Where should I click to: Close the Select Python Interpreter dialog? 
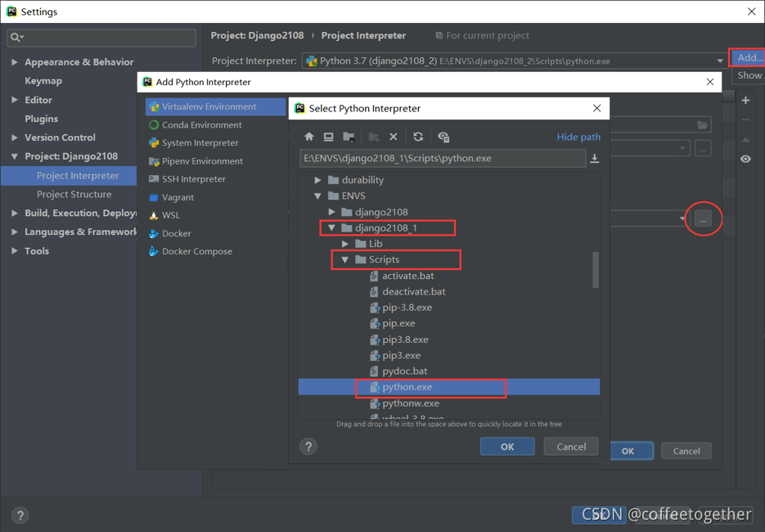pyautogui.click(x=596, y=108)
